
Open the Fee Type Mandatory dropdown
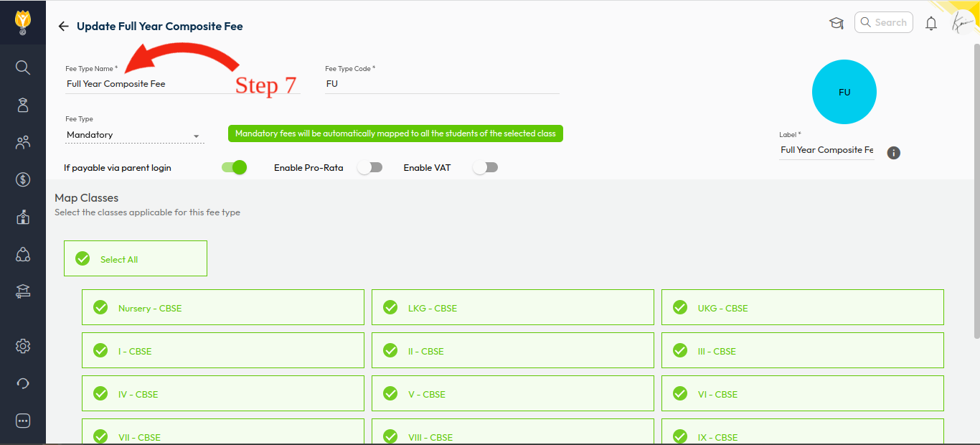pos(134,135)
